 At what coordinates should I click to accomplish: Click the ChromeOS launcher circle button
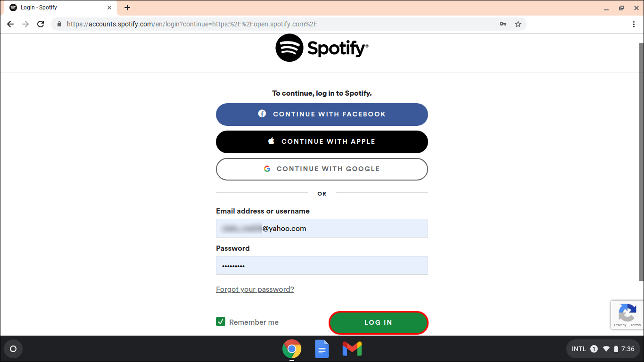click(x=13, y=349)
